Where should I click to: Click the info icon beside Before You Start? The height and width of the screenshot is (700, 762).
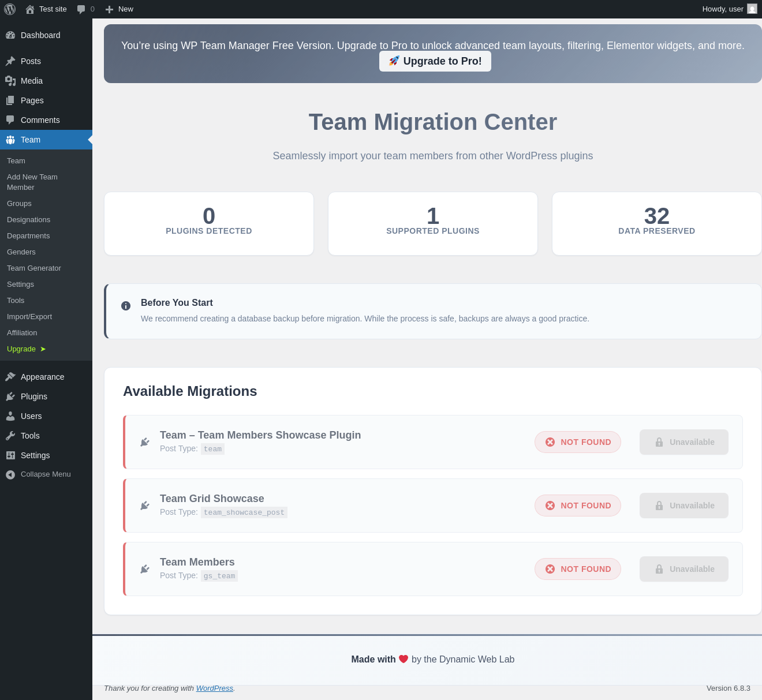point(126,306)
